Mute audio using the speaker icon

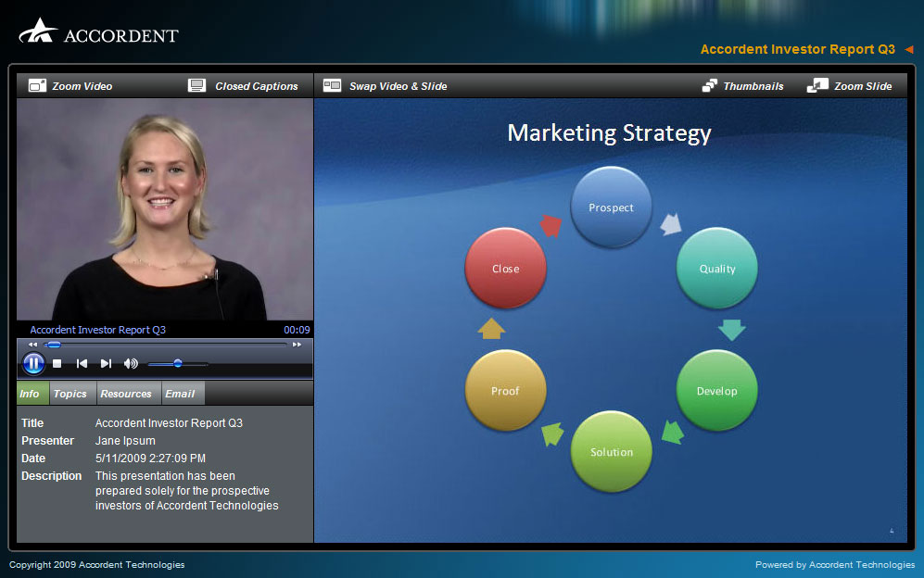pyautogui.click(x=131, y=363)
